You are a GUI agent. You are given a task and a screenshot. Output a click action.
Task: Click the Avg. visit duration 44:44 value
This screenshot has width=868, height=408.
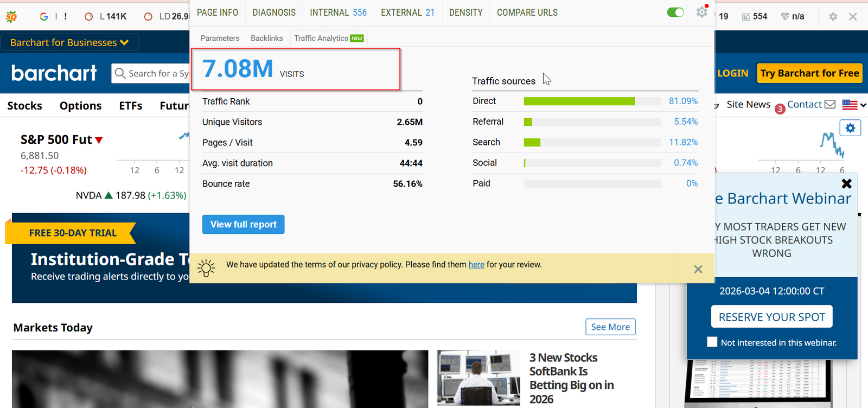click(411, 163)
